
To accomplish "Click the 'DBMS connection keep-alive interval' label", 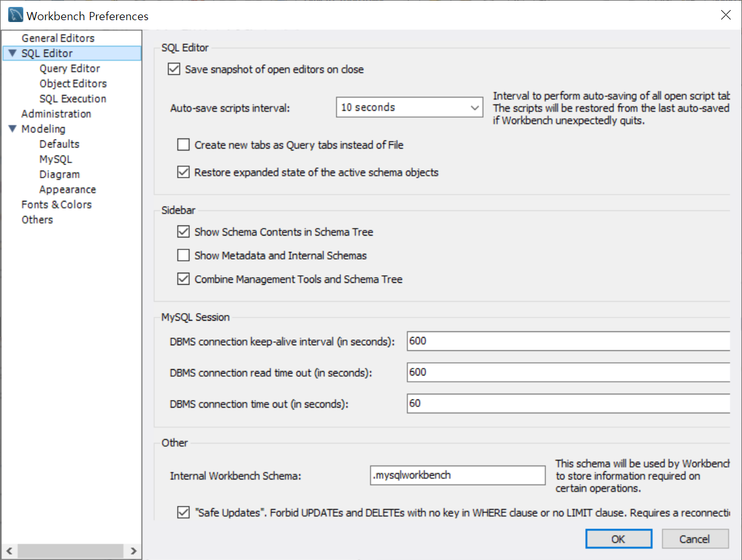I will [282, 341].
